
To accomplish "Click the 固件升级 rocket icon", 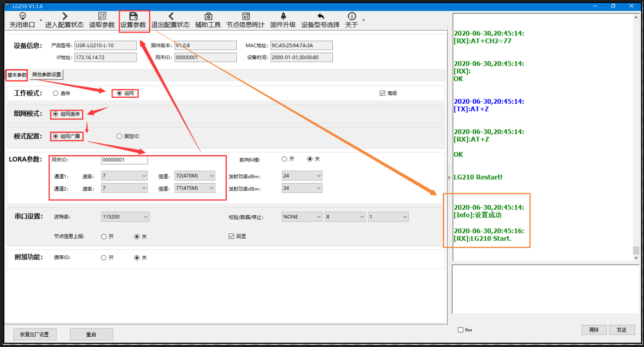I will click(283, 16).
